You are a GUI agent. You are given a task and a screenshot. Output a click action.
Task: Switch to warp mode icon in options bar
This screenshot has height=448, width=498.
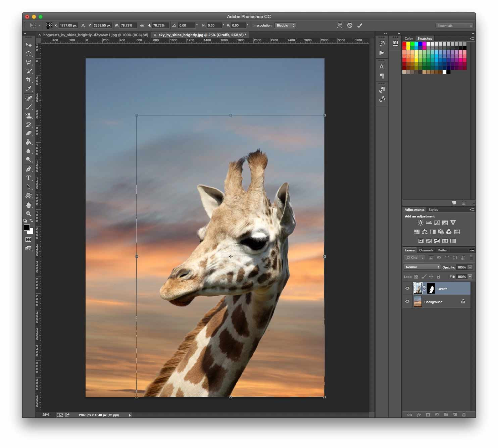pyautogui.click(x=340, y=26)
